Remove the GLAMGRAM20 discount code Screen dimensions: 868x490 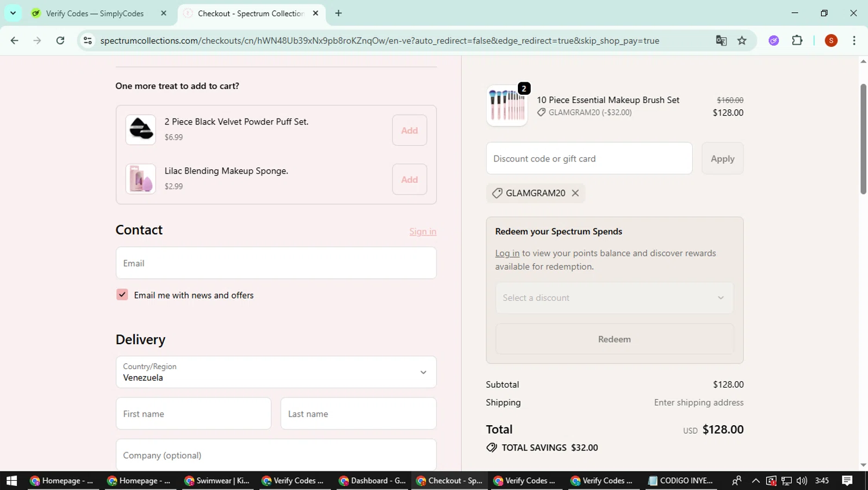575,193
